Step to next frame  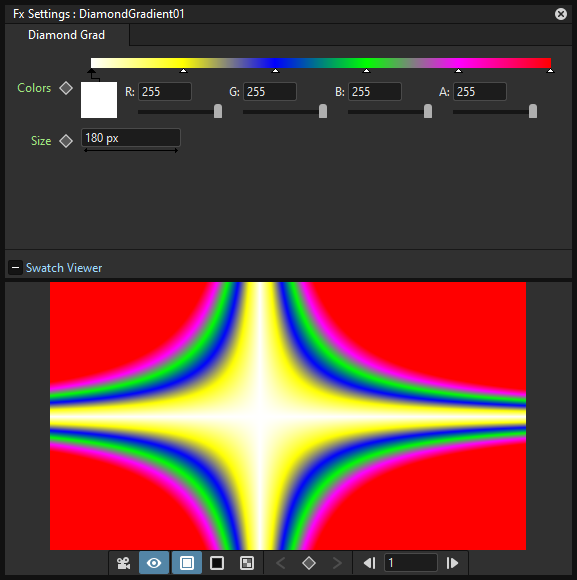452,563
